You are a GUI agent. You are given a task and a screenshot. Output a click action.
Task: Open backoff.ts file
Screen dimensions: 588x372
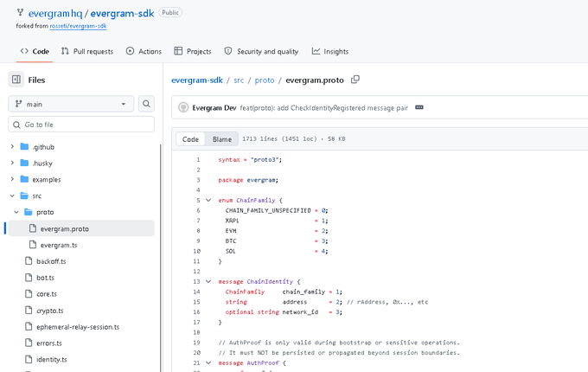[51, 261]
